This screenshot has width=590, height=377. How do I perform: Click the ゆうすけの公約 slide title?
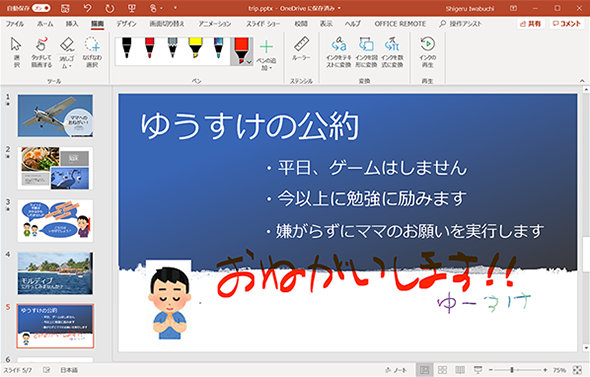pos(249,126)
